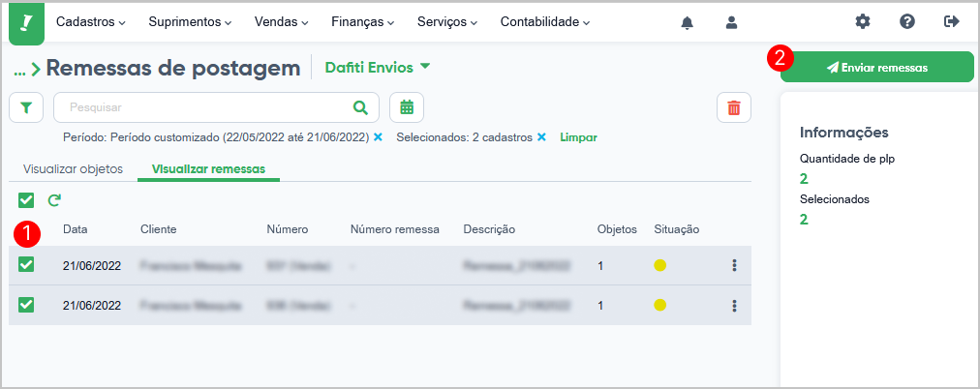Click the Situação column header
This screenshot has height=389, width=980.
click(677, 229)
